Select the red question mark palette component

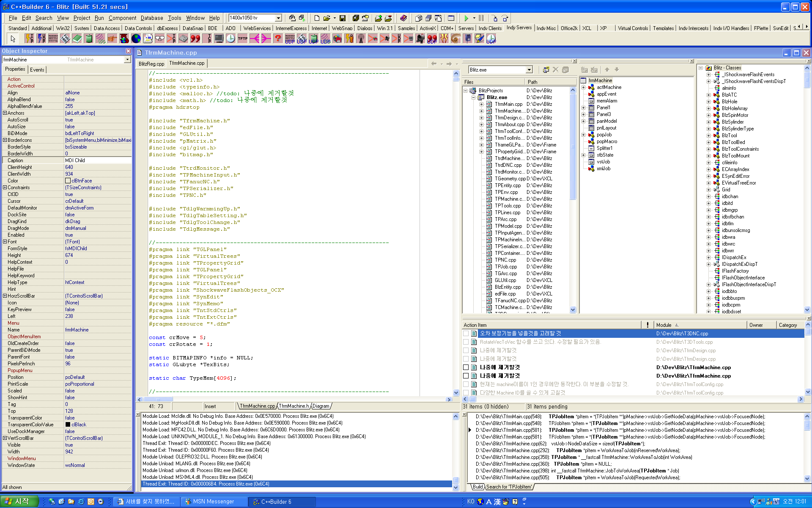[278, 39]
